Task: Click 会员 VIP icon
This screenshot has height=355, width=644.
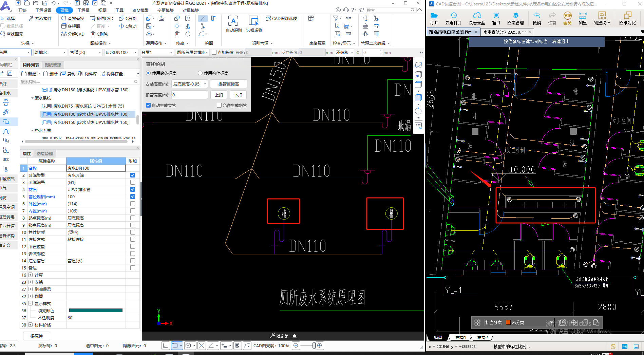Action: tap(567, 18)
